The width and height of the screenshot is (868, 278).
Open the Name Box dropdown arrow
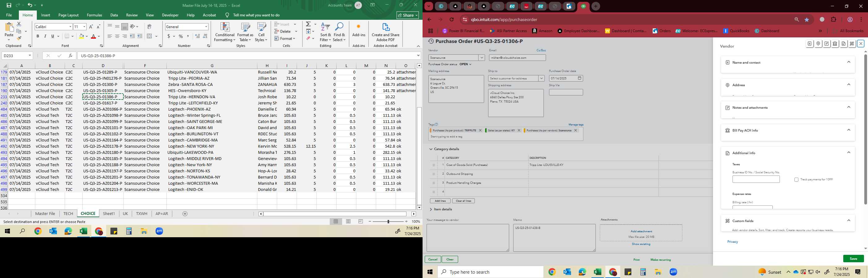30,56
